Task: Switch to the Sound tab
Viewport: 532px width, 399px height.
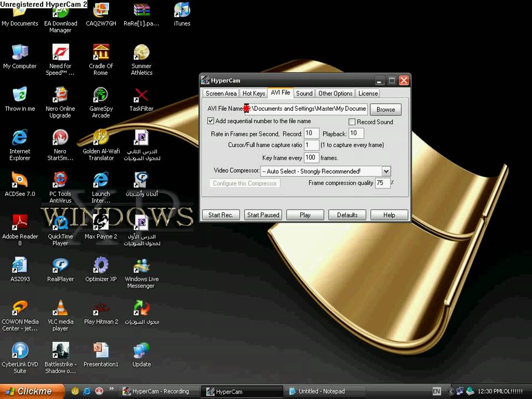Action: point(304,93)
